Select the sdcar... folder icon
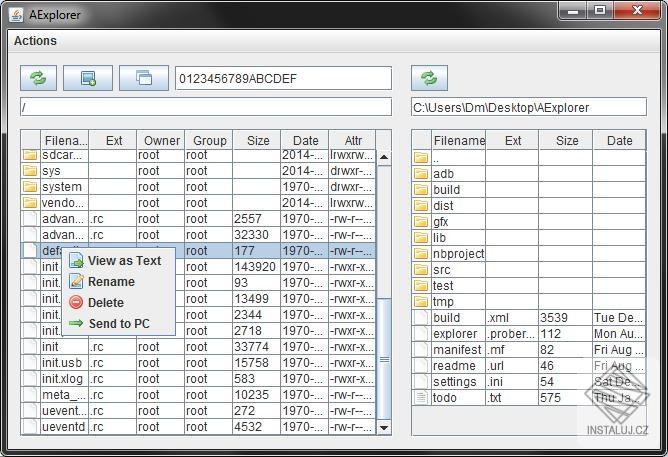The height and width of the screenshot is (457, 668). tap(30, 155)
